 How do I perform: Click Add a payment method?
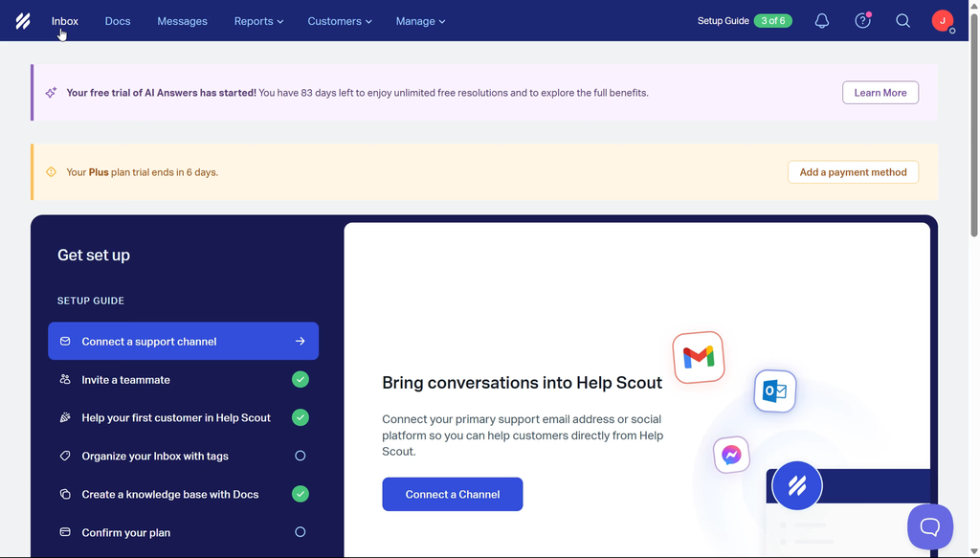click(x=853, y=172)
